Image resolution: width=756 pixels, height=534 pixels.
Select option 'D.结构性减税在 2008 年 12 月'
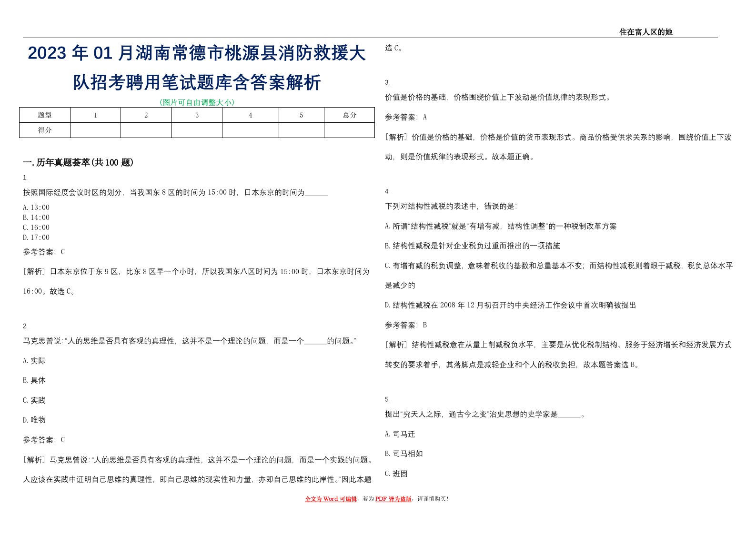click(511, 305)
